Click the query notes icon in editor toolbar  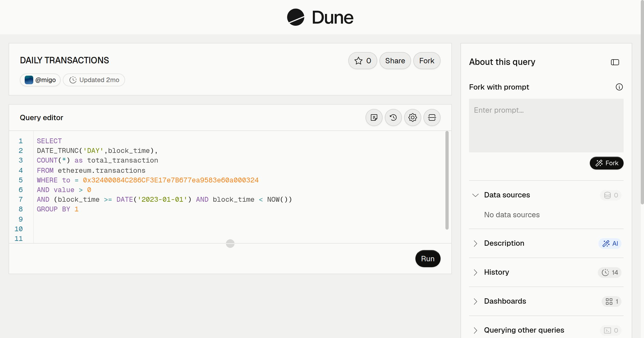coord(374,117)
